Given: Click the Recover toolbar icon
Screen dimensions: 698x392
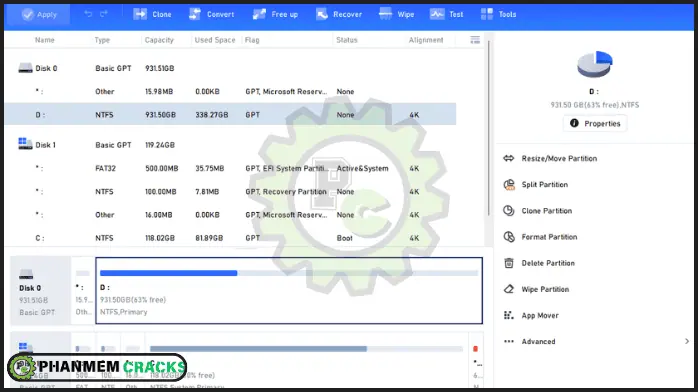Looking at the screenshot, I should click(322, 14).
